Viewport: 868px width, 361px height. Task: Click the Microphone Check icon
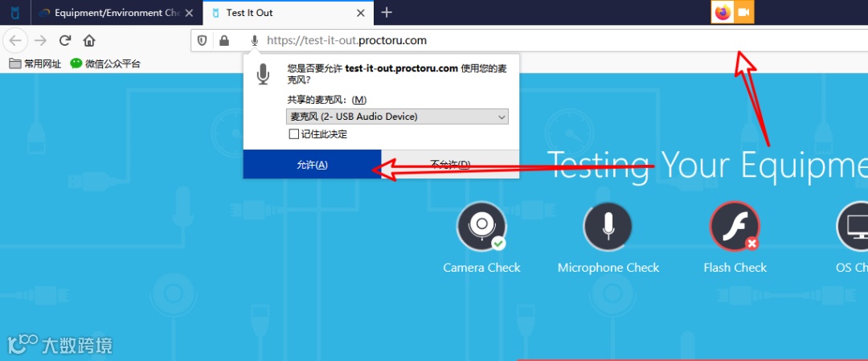click(x=608, y=227)
